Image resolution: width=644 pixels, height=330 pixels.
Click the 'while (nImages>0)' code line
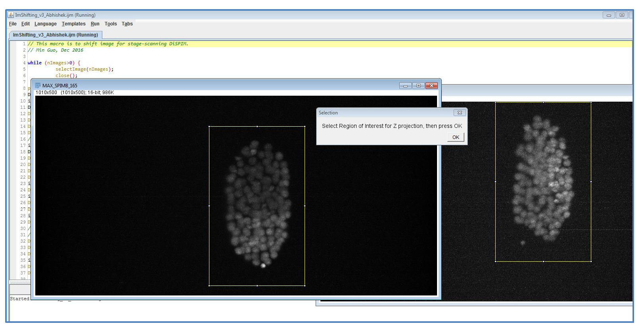tap(54, 63)
